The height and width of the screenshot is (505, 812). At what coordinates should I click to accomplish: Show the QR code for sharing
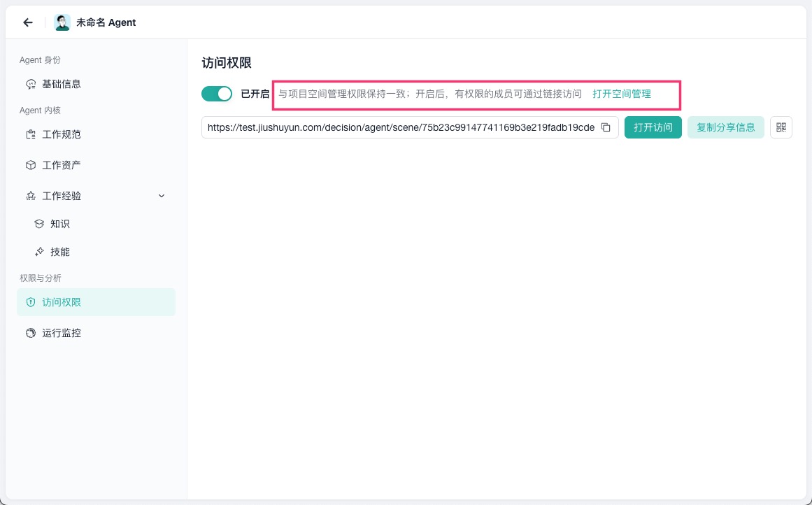(781, 127)
